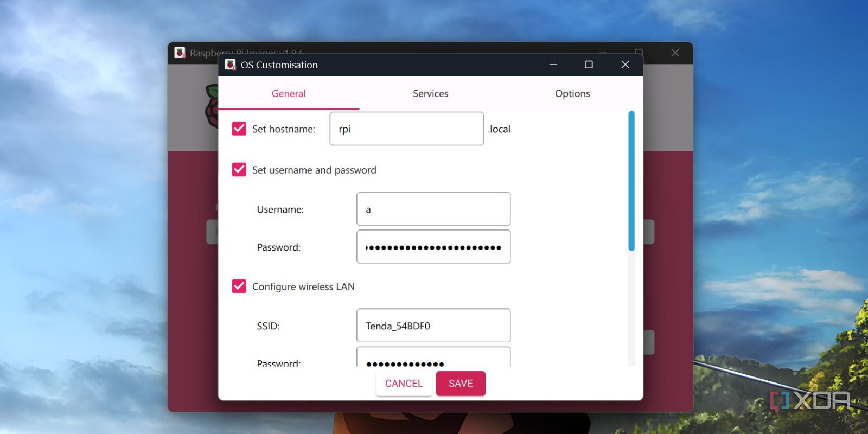Switch to the General tab
868x434 pixels.
tap(289, 93)
